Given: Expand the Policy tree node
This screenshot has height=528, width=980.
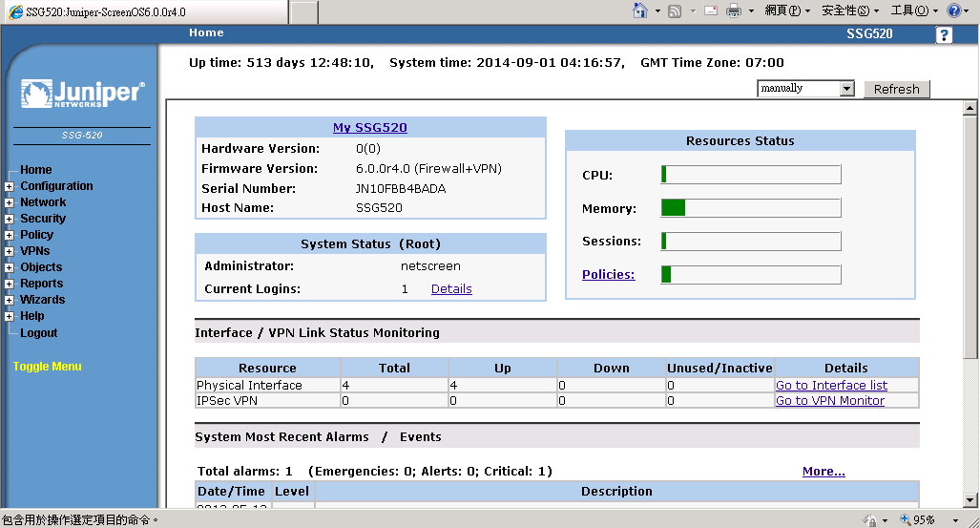Looking at the screenshot, I should (10, 235).
